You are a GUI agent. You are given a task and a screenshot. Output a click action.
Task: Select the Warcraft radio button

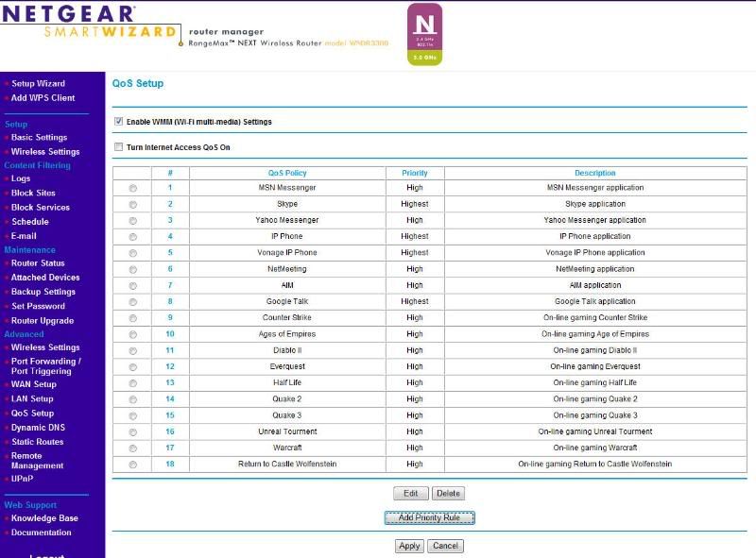[132, 448]
